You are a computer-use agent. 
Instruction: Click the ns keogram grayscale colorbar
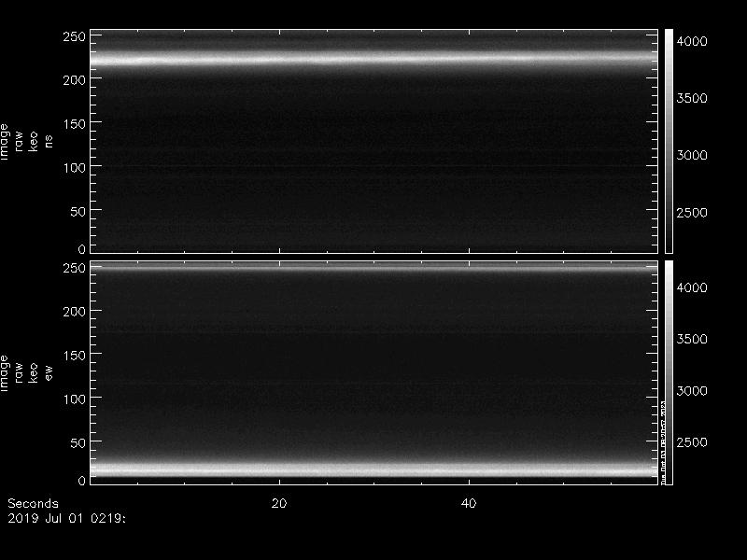click(x=669, y=141)
